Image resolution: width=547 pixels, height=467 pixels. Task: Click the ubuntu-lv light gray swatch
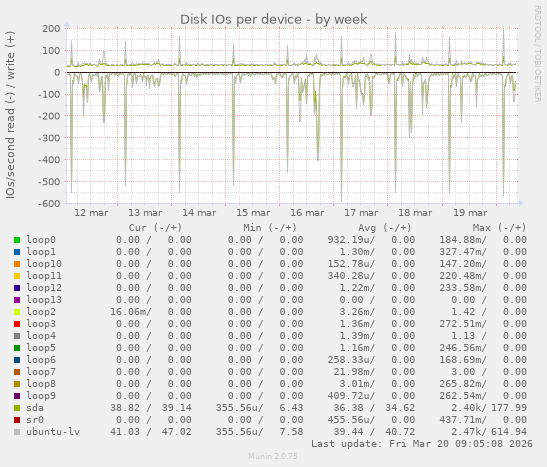click(x=17, y=432)
